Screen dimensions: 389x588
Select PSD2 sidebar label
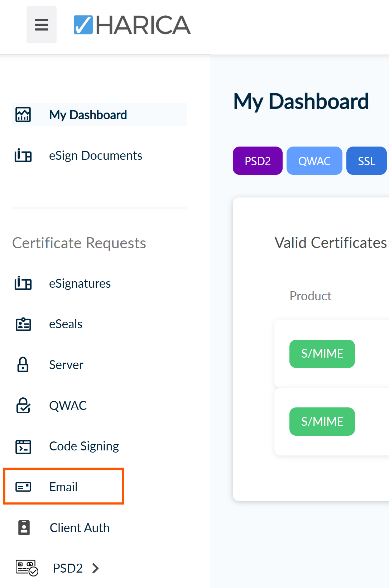pyautogui.click(x=68, y=568)
